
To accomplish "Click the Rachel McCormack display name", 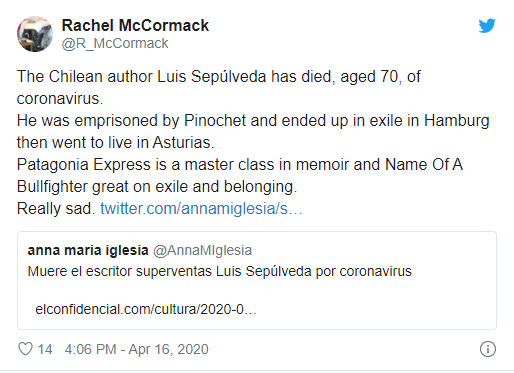I will (x=135, y=25).
